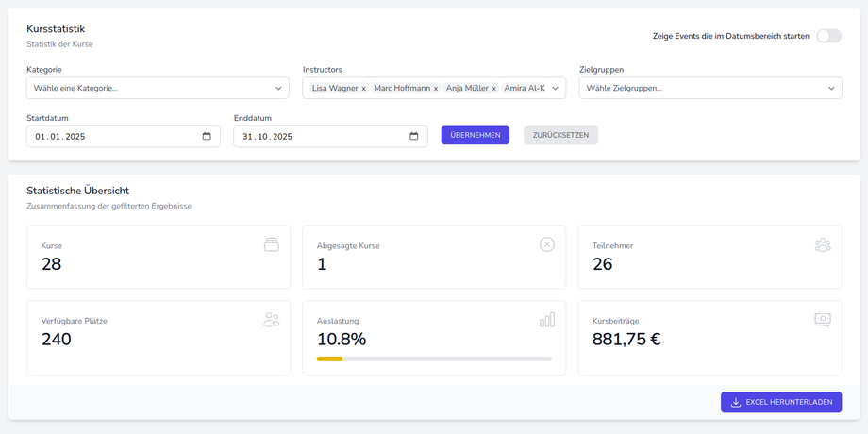Remove Anja Müller instructor tag
The image size is (868, 434).
pyautogui.click(x=493, y=89)
